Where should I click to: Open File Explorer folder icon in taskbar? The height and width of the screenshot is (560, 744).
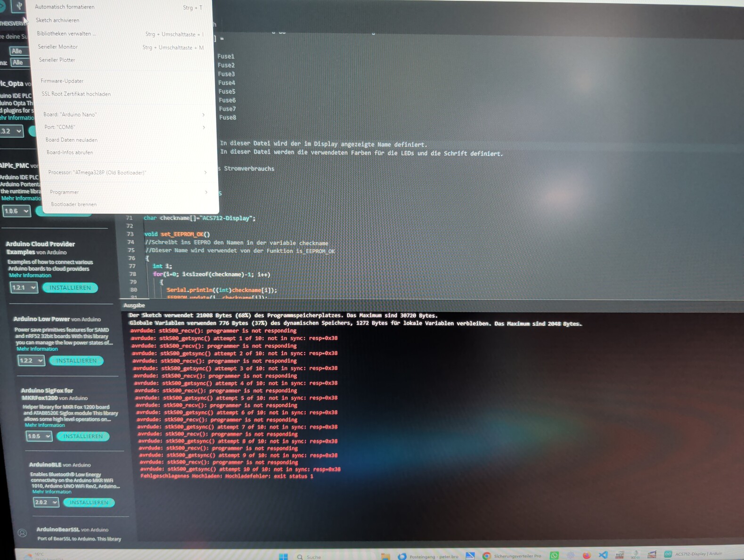coord(385,557)
